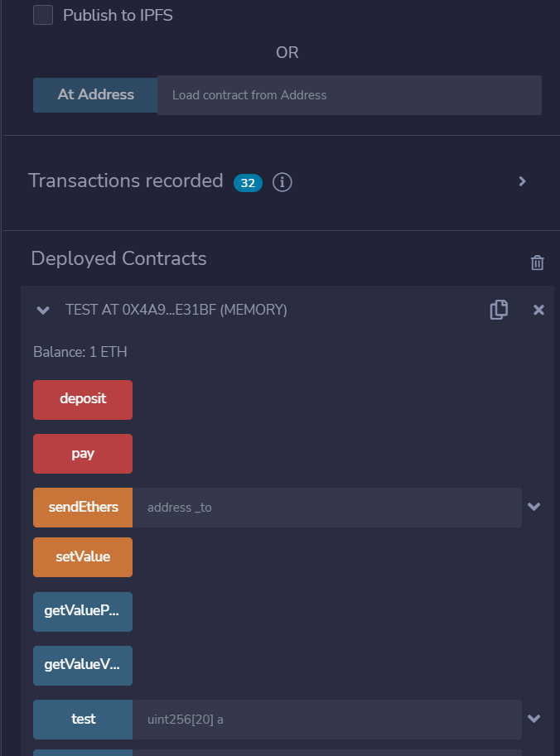
Task: Collapse the TEST contract instance
Action: [x=43, y=310]
